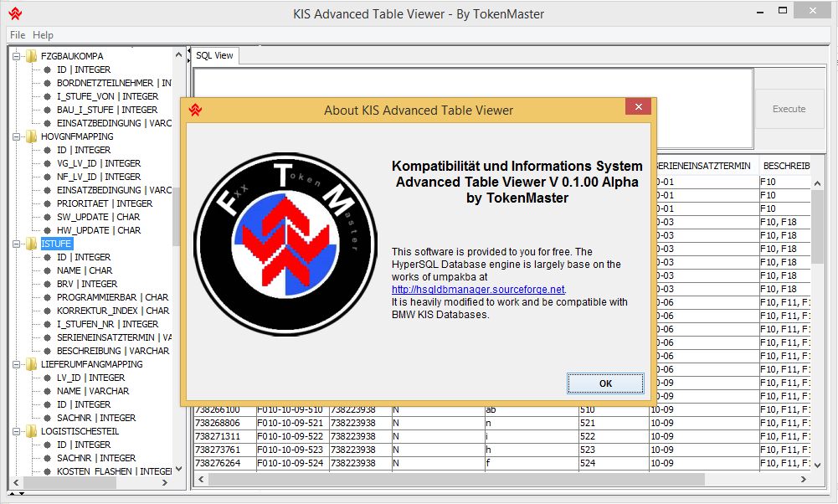Click cell 523 in the results table
The width and height of the screenshot is (838, 504).
[x=614, y=450]
